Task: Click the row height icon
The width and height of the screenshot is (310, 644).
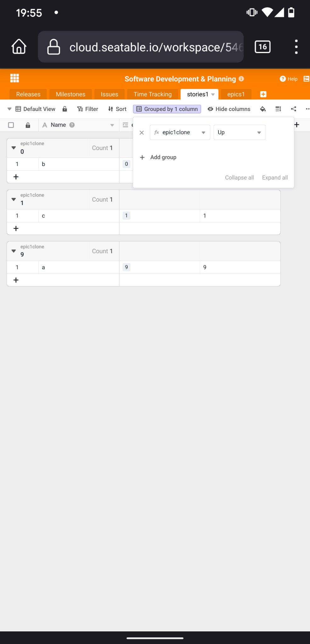Action: (x=278, y=109)
